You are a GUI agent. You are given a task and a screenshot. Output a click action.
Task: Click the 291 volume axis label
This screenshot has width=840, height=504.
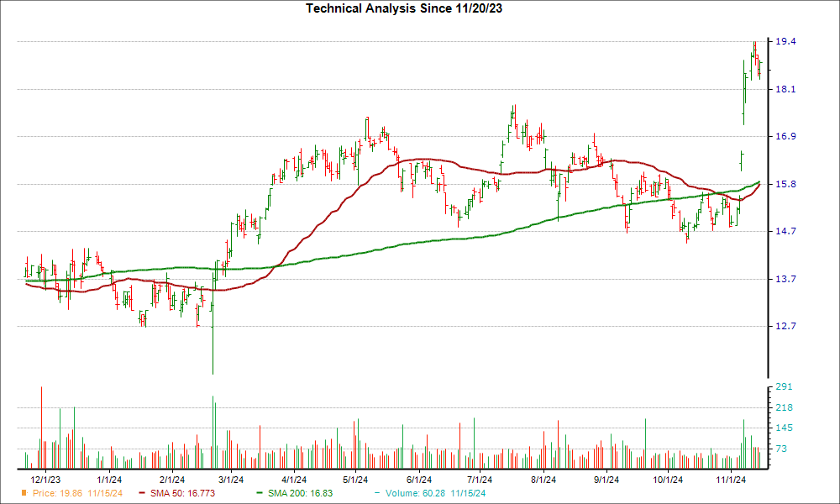(x=784, y=386)
